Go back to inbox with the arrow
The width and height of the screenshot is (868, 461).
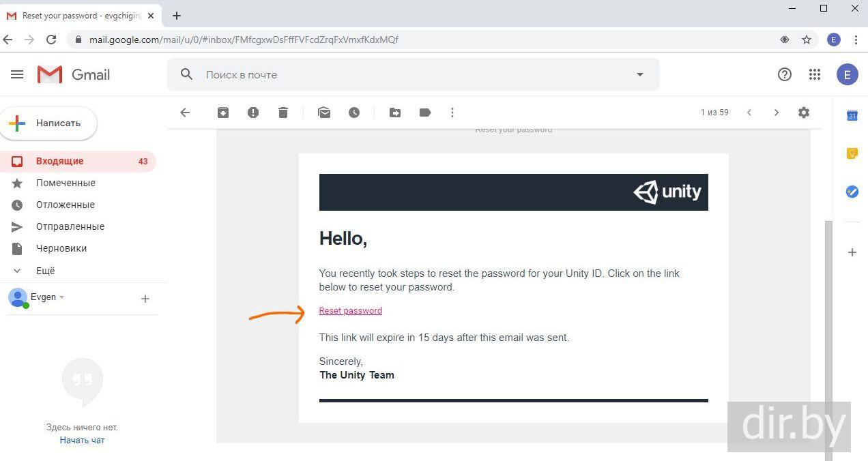tap(185, 113)
